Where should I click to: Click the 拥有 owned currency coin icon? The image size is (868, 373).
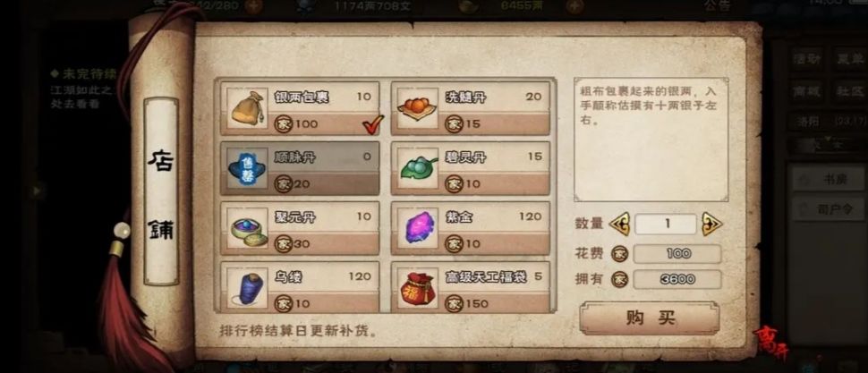619,279
